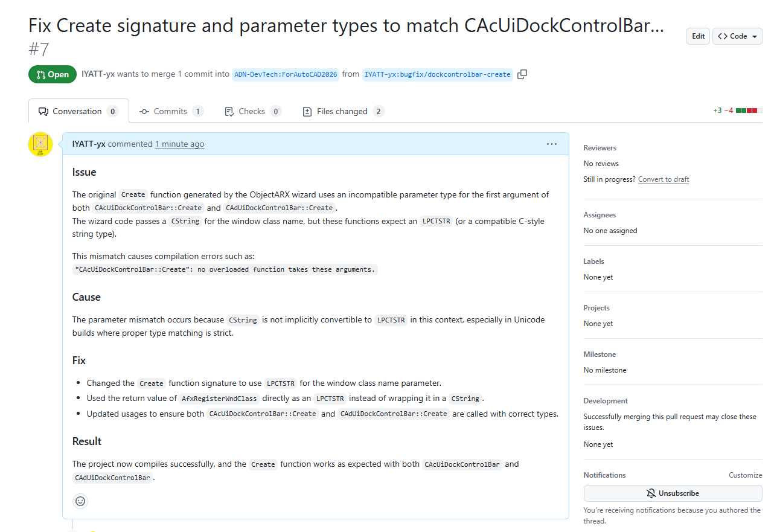
Task: Switch to the Commits tab
Action: (171, 111)
